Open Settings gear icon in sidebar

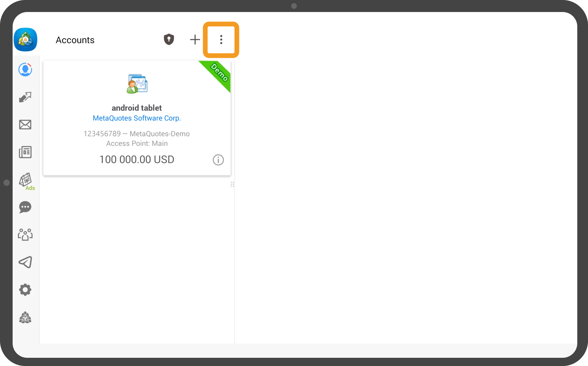[x=25, y=290]
